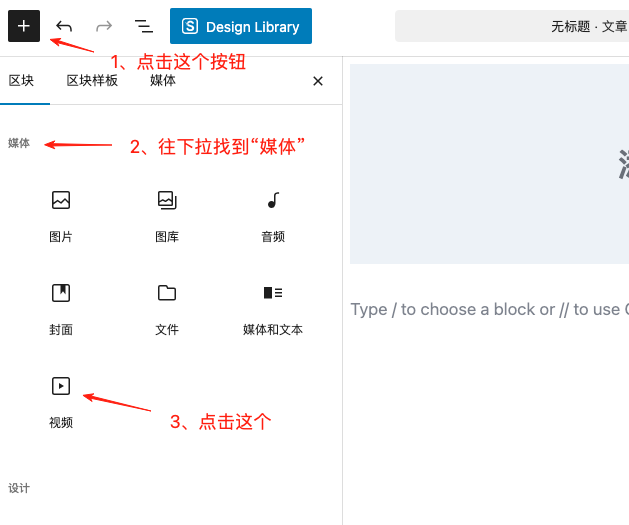Open the Design Library button

(241, 26)
